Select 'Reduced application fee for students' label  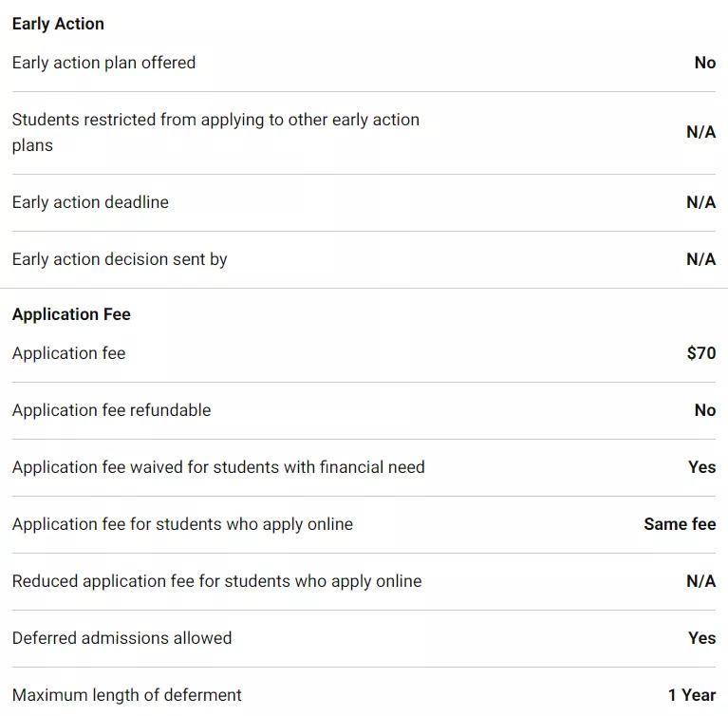pyautogui.click(x=216, y=581)
